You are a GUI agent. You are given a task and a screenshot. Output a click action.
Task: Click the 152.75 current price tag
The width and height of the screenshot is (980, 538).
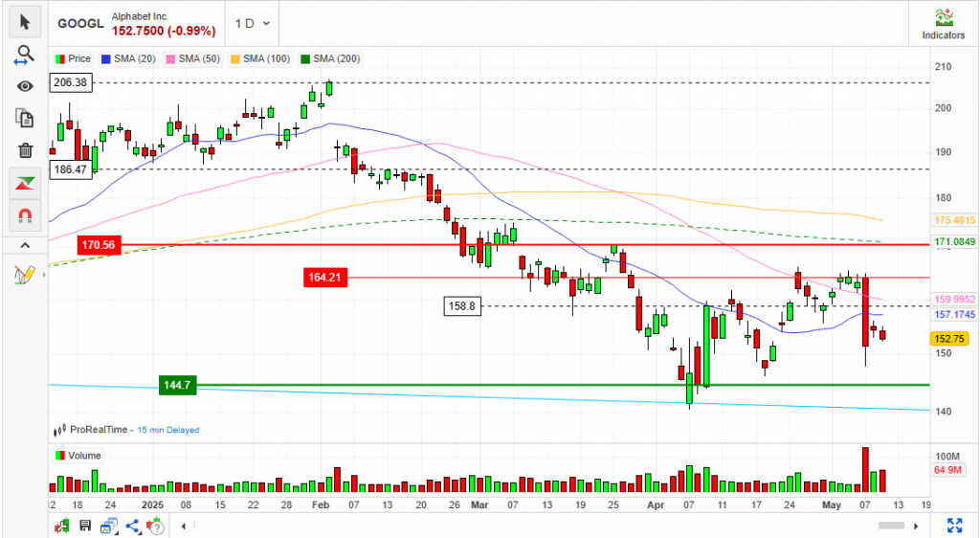[948, 339]
